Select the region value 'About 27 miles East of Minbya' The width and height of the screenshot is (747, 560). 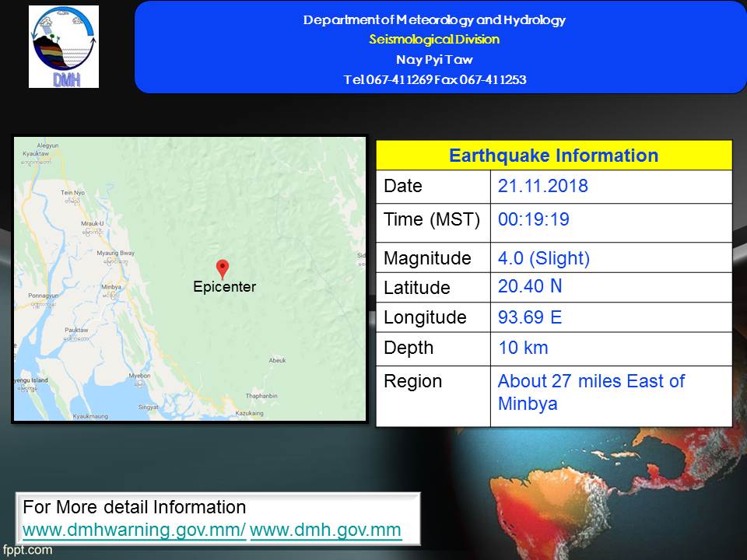[x=591, y=392]
